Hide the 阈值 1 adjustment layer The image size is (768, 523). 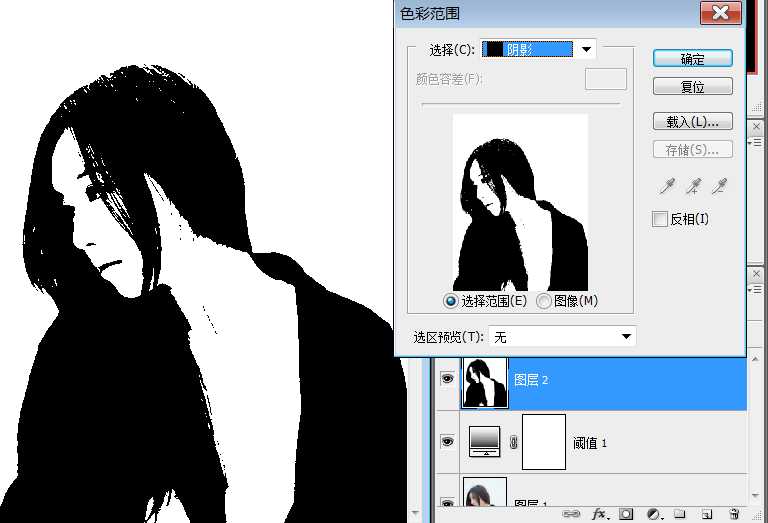pos(447,441)
